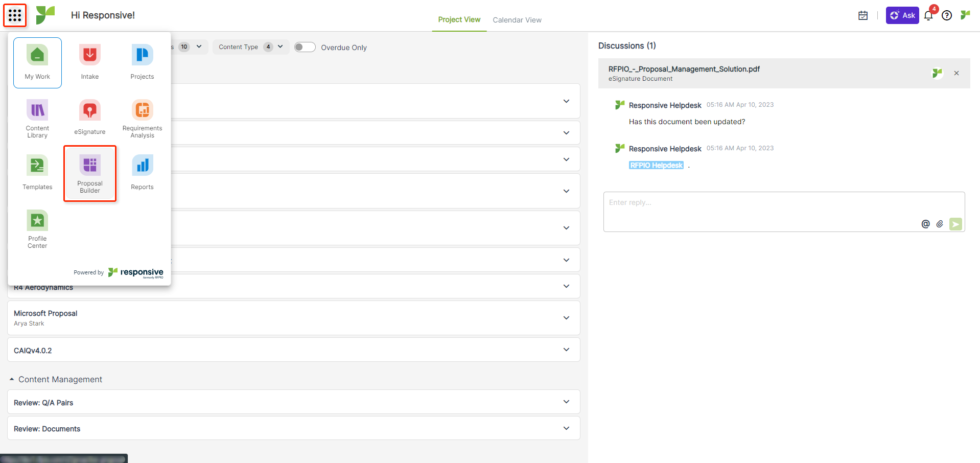The height and width of the screenshot is (463, 980).
Task: Click the avatar icon on the discussion header
Action: (x=937, y=73)
